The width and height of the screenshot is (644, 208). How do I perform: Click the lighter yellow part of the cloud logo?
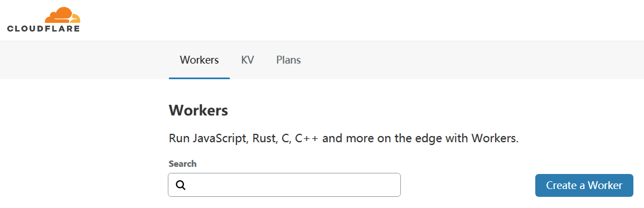point(76,19)
